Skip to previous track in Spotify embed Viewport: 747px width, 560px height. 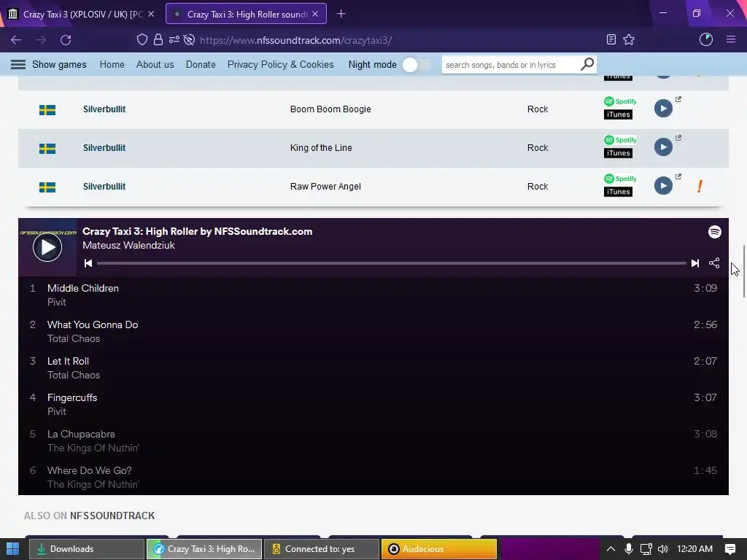tap(88, 263)
